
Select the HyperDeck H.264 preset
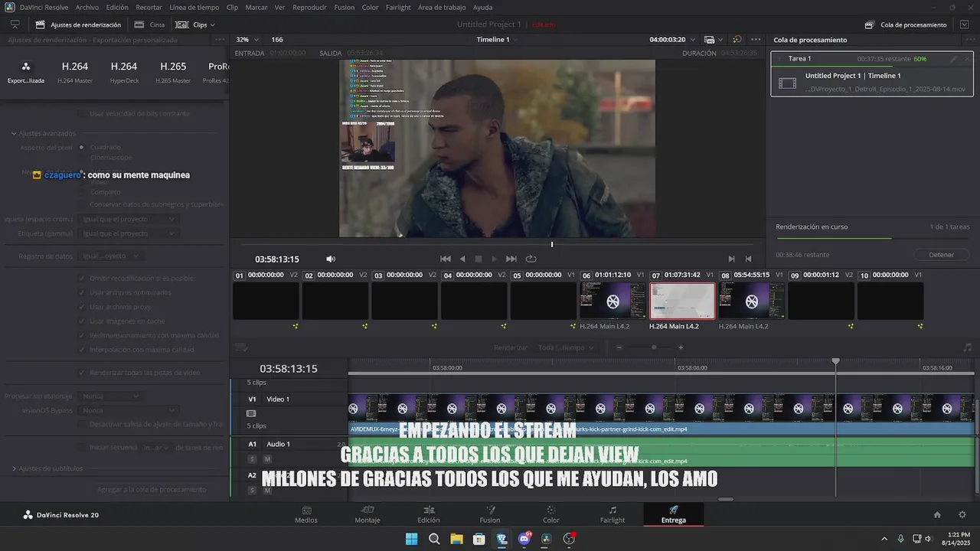coord(124,72)
